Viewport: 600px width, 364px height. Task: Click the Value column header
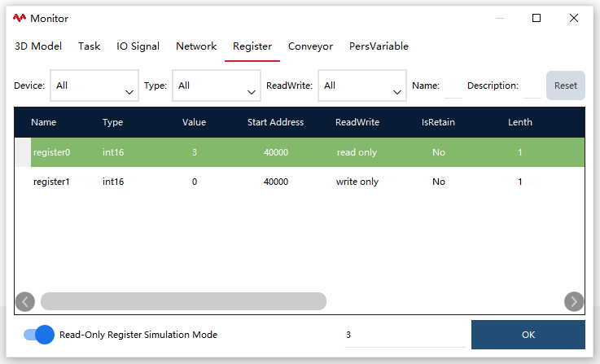tap(194, 122)
